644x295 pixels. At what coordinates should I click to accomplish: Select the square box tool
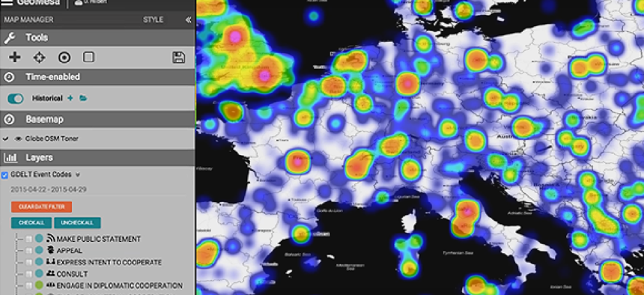click(x=88, y=57)
